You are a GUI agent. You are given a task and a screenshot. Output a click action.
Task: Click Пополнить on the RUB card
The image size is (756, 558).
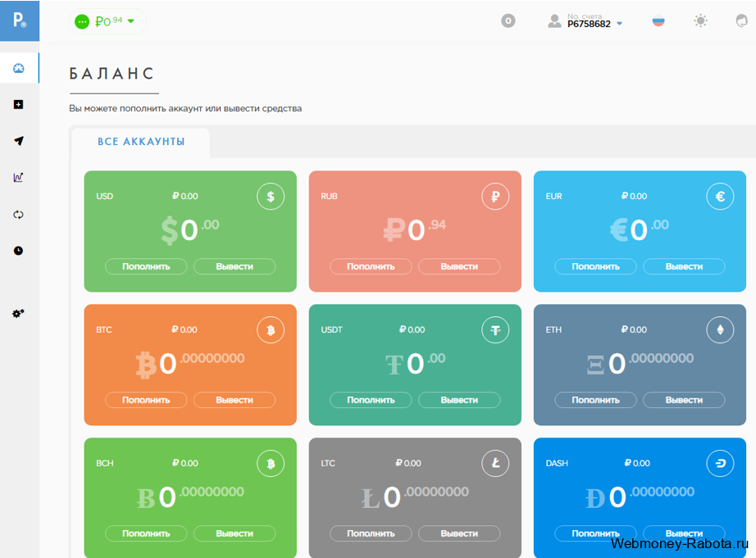coord(371,266)
